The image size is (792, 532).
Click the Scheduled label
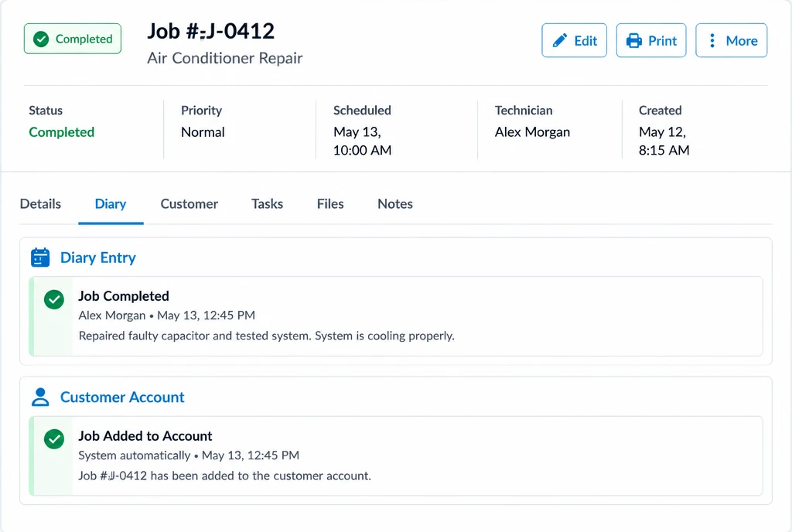[x=362, y=111]
